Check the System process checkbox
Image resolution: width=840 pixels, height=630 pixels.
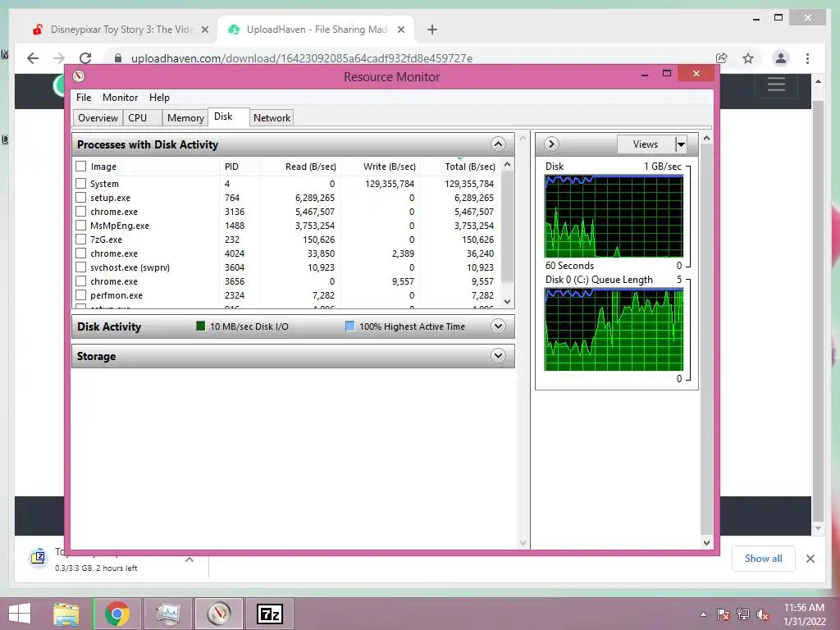(81, 183)
